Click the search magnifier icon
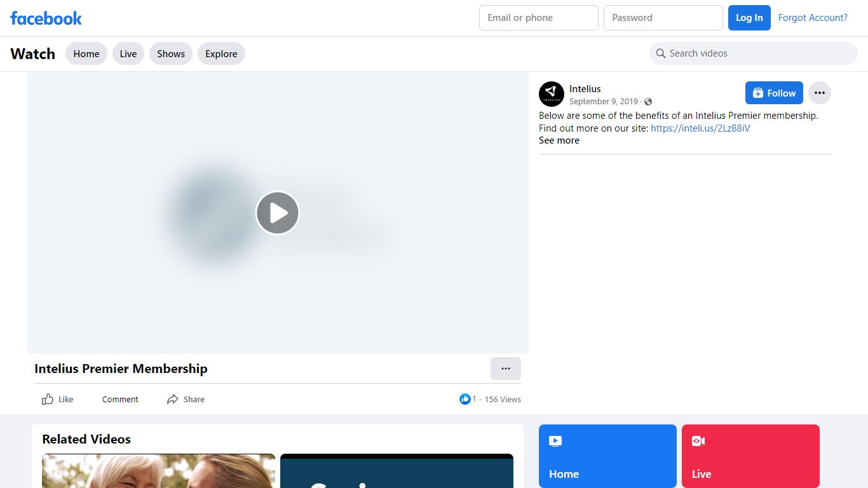The height and width of the screenshot is (488, 868). 661,53
